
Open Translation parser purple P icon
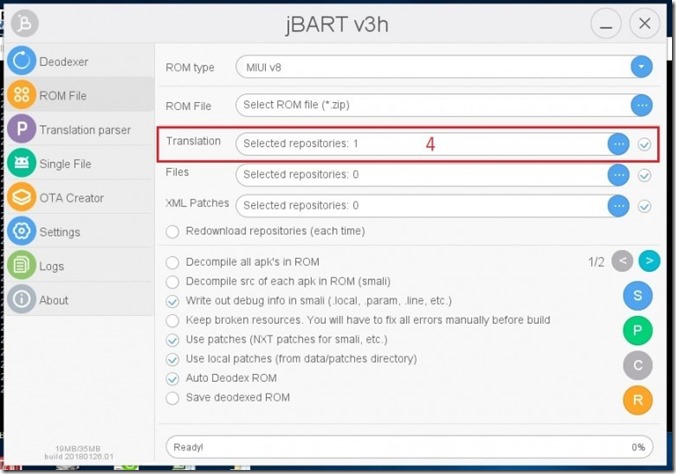click(22, 129)
